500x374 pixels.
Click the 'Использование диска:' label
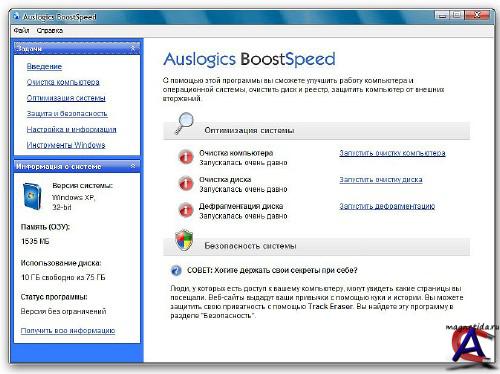61,263
